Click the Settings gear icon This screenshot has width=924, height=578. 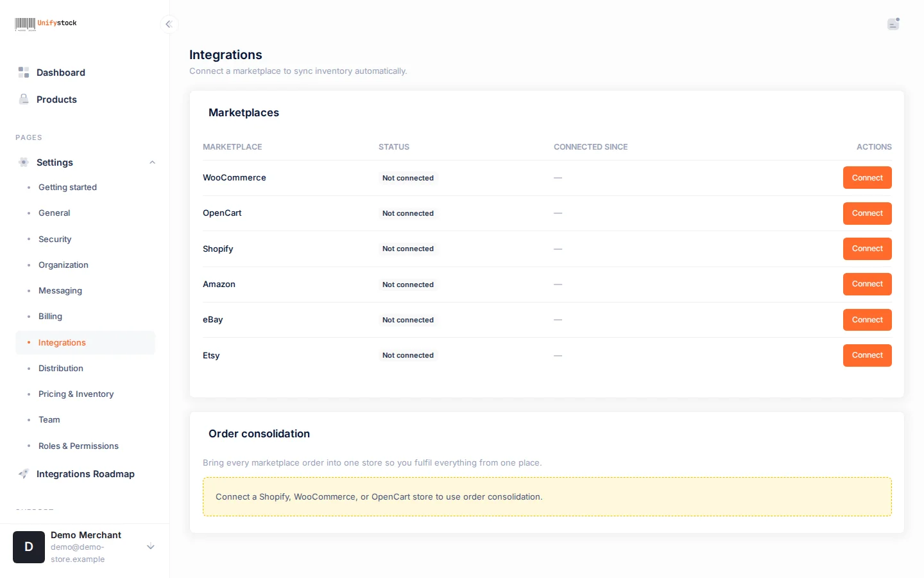click(x=24, y=162)
